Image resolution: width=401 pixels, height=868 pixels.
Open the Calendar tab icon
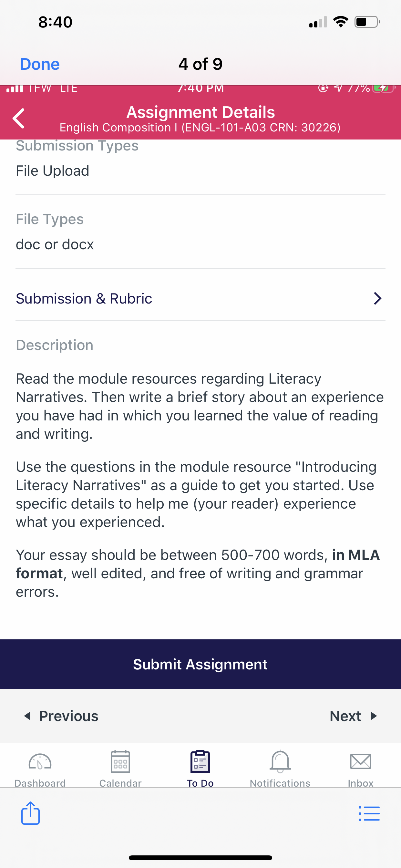tap(120, 762)
